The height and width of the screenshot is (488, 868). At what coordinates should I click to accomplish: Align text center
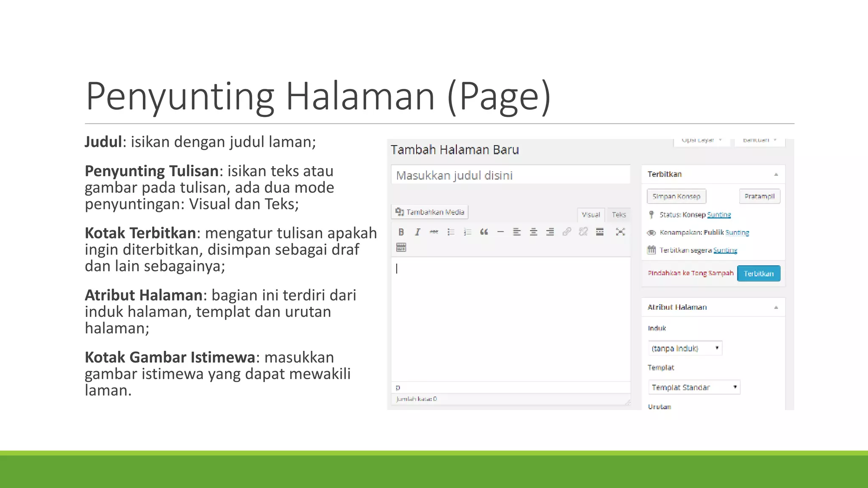534,232
